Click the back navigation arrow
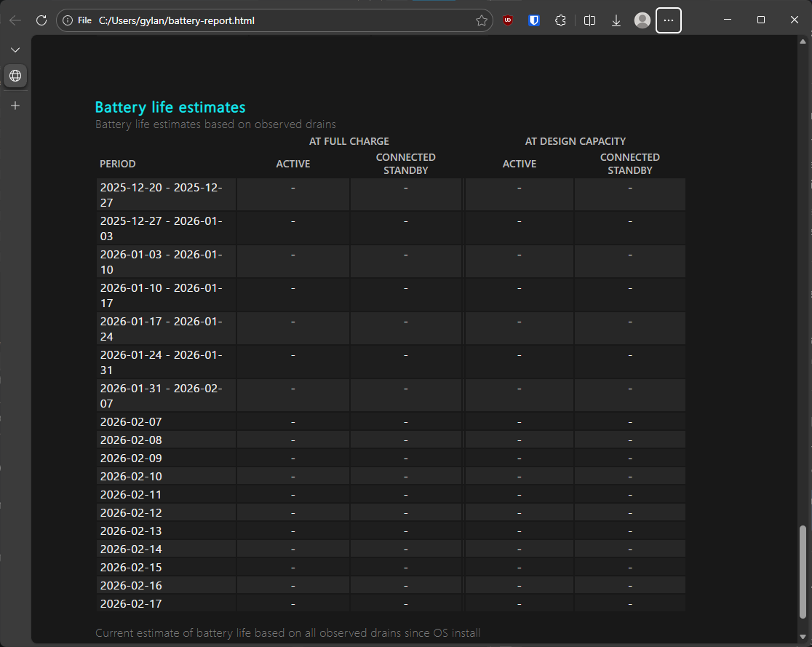Screen dimensions: 812x647 (x=15, y=20)
